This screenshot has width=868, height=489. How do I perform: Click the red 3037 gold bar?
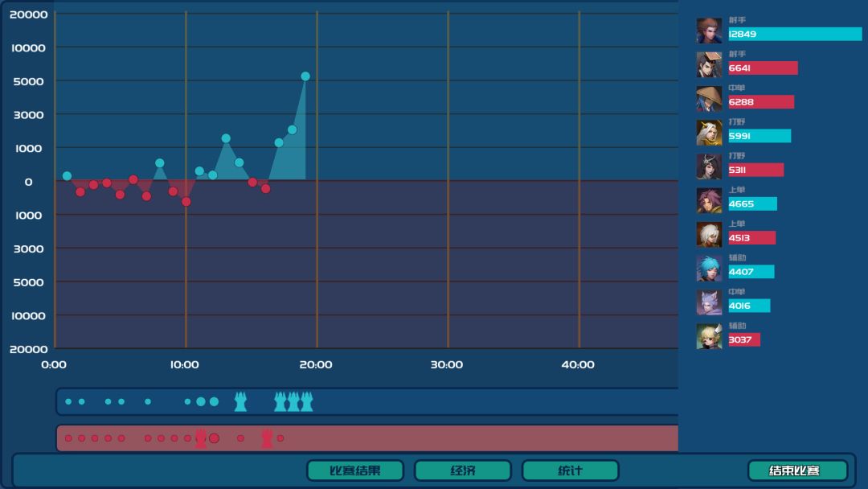pyautogui.click(x=744, y=339)
